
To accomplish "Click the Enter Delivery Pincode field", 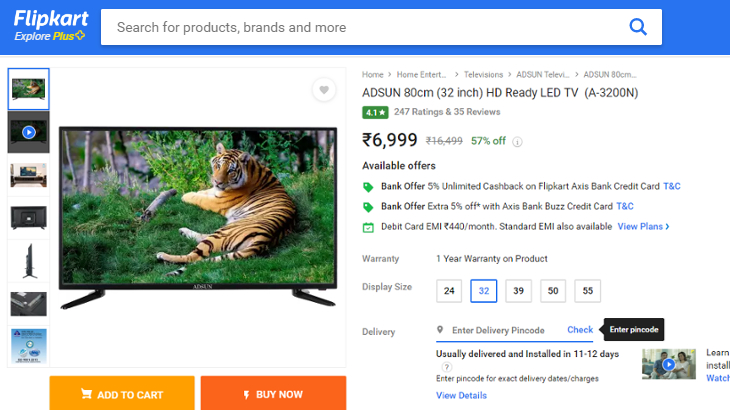I will 500,330.
